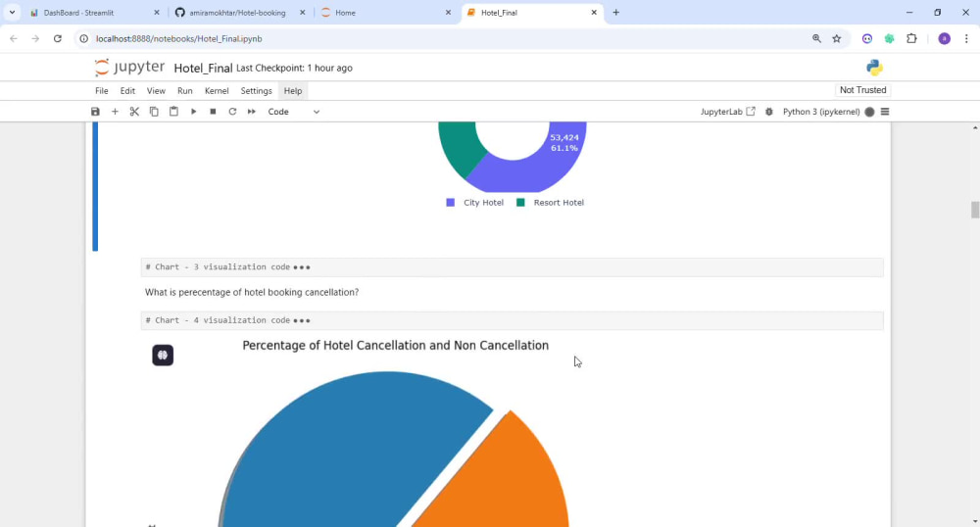Select the Python 3 (ipykernel) kernel name
Image resolution: width=980 pixels, height=527 pixels.
pyautogui.click(x=821, y=112)
